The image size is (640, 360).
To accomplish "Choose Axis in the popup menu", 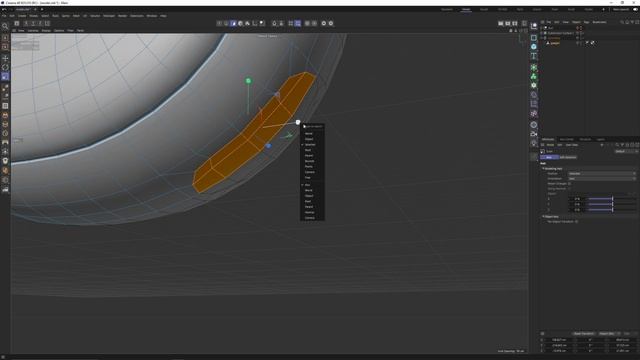I will [x=308, y=185].
